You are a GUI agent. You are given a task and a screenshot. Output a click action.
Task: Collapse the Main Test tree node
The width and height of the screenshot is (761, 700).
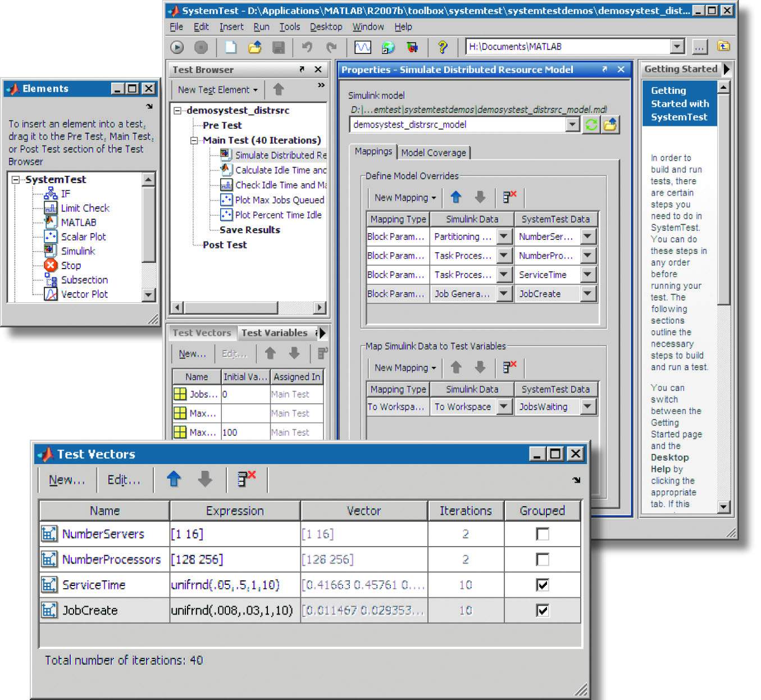[x=194, y=140]
